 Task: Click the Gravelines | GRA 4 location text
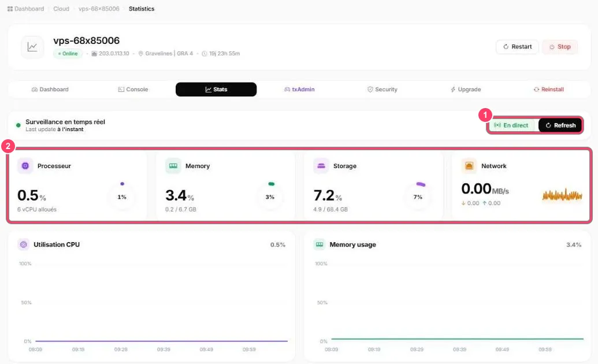[169, 53]
